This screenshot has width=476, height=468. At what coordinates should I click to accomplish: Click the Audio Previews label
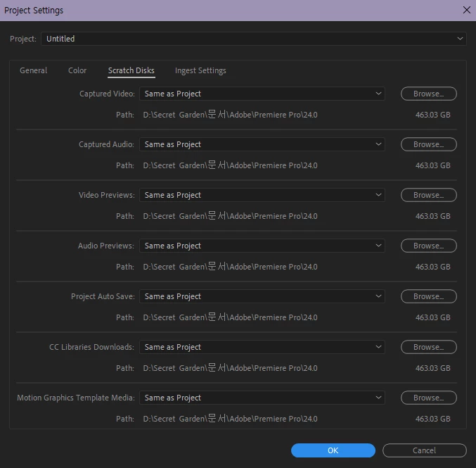pyautogui.click(x=106, y=246)
